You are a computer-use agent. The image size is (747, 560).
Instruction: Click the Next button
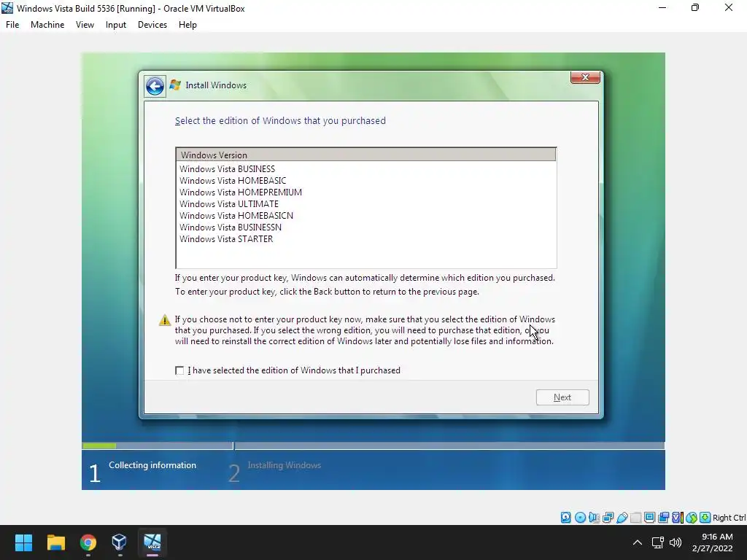coord(562,397)
